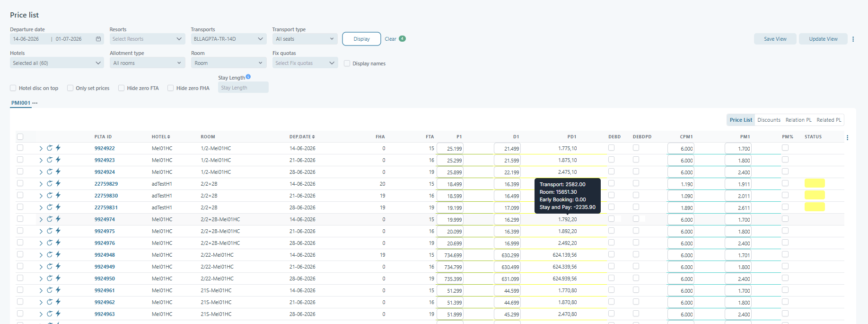
Task: Open table column options kebab menu
Action: pos(847,137)
